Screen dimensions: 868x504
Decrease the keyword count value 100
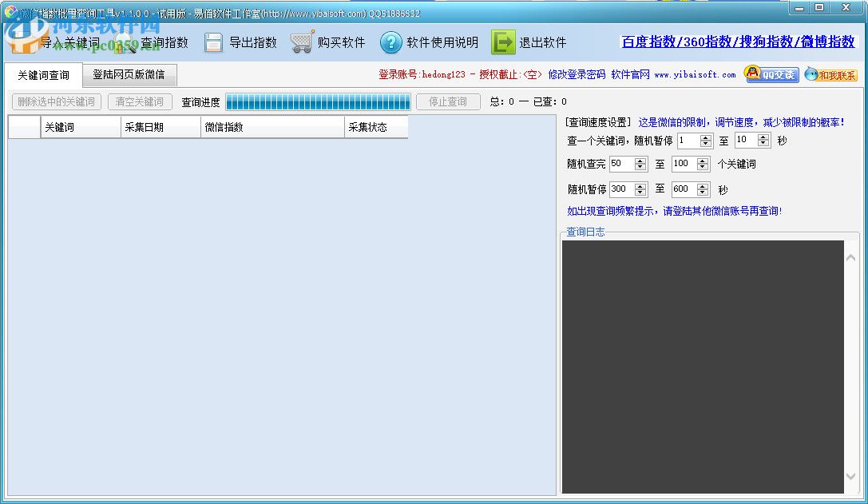[x=703, y=167]
